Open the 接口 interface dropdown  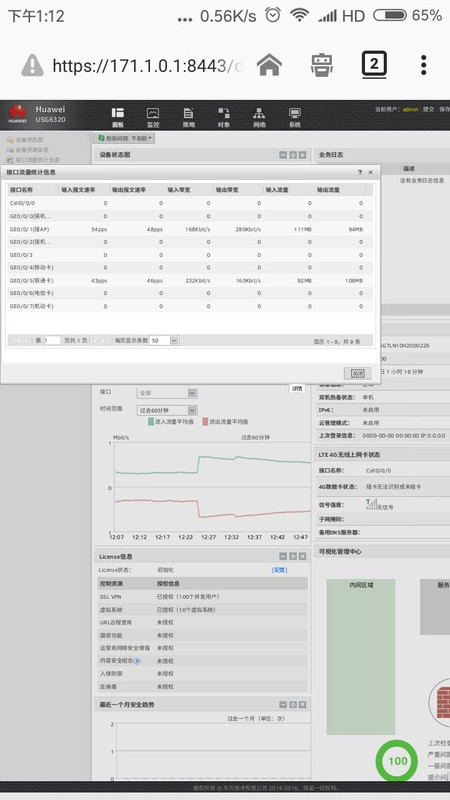pos(167,393)
